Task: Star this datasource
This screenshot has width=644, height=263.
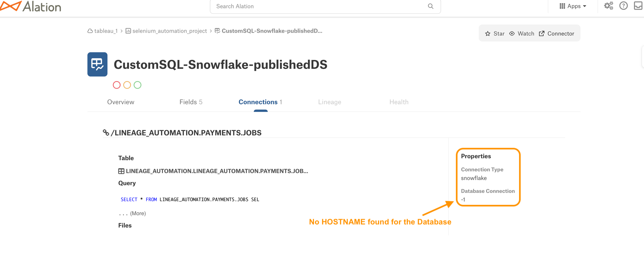Action: [495, 34]
